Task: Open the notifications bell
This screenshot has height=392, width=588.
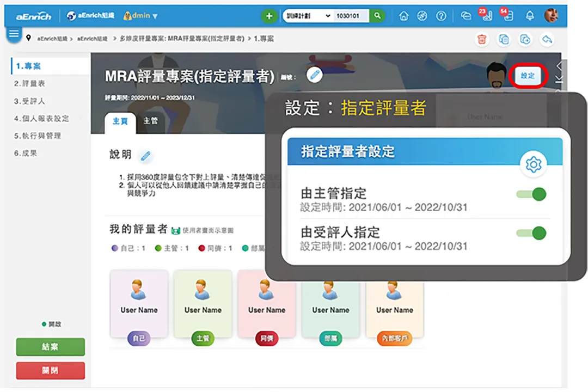Action: pos(529,16)
